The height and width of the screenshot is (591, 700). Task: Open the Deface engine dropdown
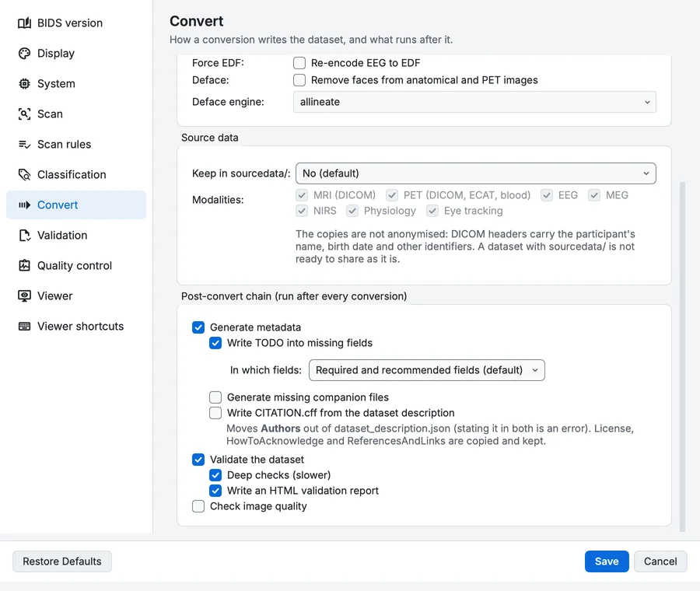tap(474, 102)
